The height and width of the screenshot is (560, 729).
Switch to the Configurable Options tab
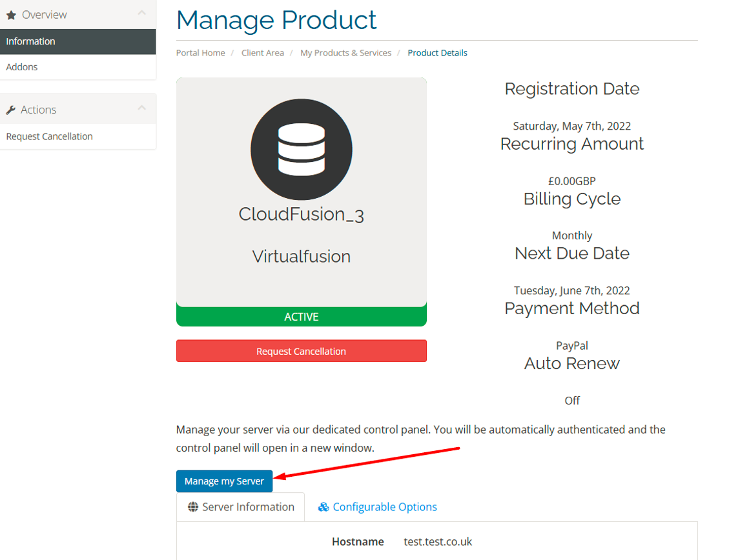[377, 506]
